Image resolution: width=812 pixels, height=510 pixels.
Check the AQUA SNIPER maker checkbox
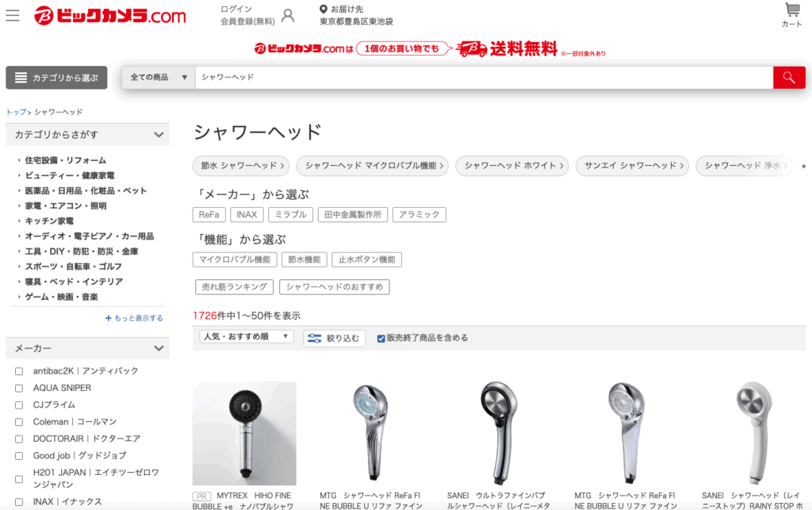[19, 389]
